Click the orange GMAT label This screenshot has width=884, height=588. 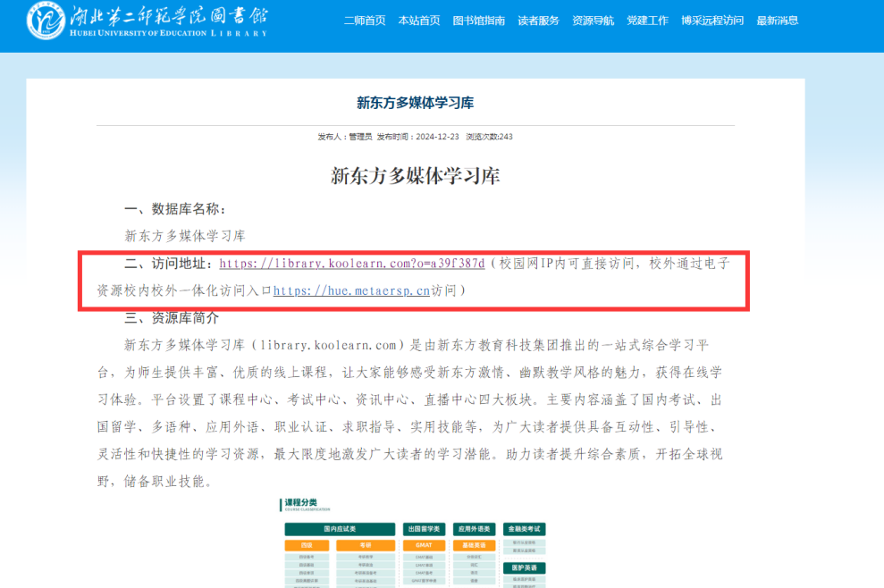tap(425, 545)
